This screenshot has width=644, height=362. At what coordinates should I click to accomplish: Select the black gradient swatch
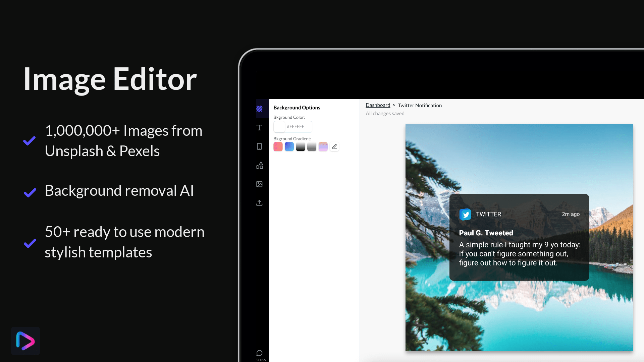pyautogui.click(x=301, y=147)
